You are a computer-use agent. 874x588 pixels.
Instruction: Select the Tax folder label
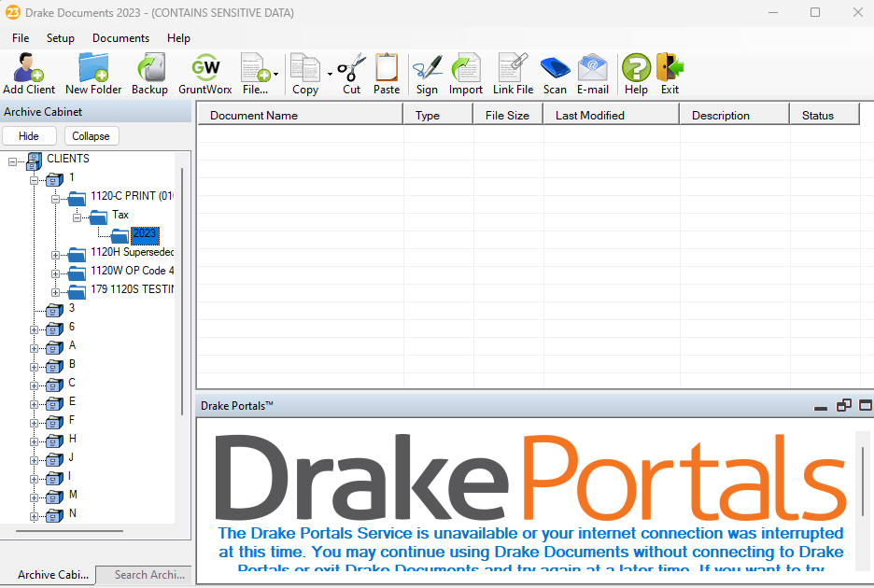tap(120, 215)
